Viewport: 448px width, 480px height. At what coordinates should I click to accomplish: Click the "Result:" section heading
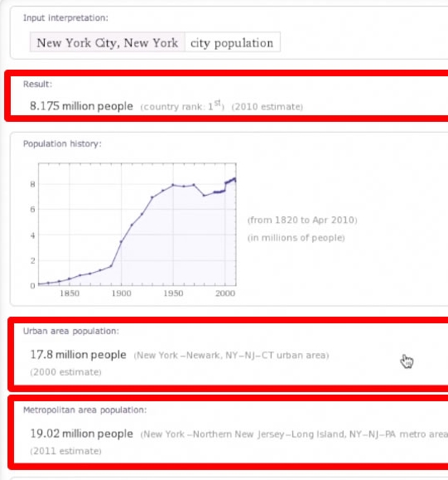pos(37,85)
